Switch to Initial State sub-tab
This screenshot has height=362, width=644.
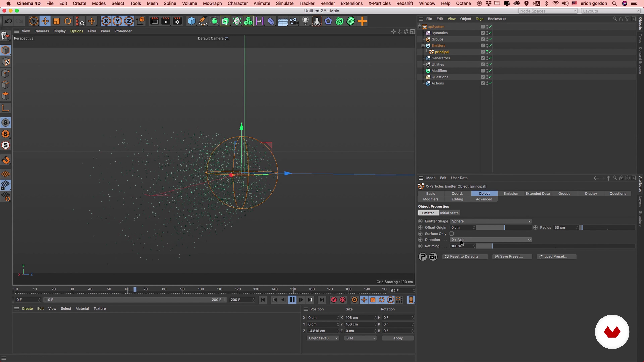[x=449, y=213]
